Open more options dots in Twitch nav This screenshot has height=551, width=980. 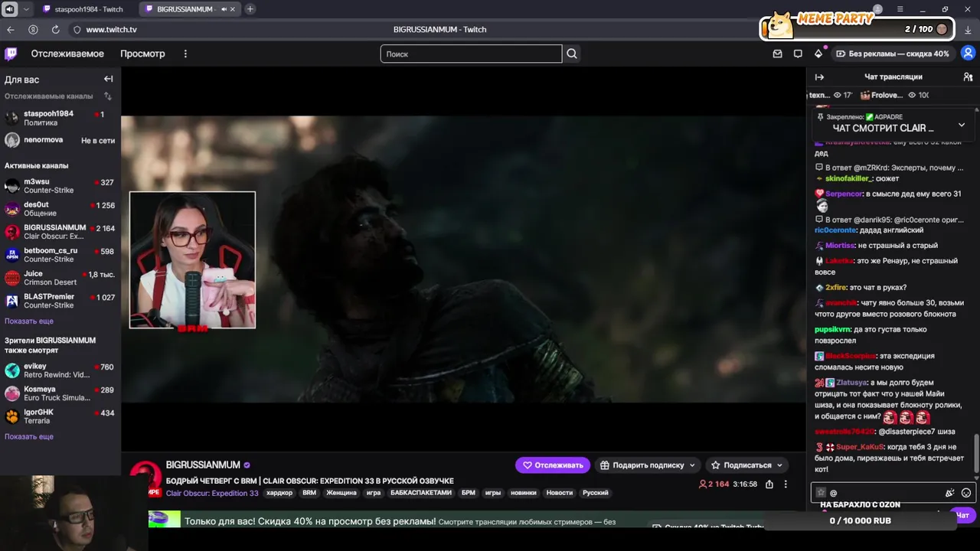click(185, 54)
